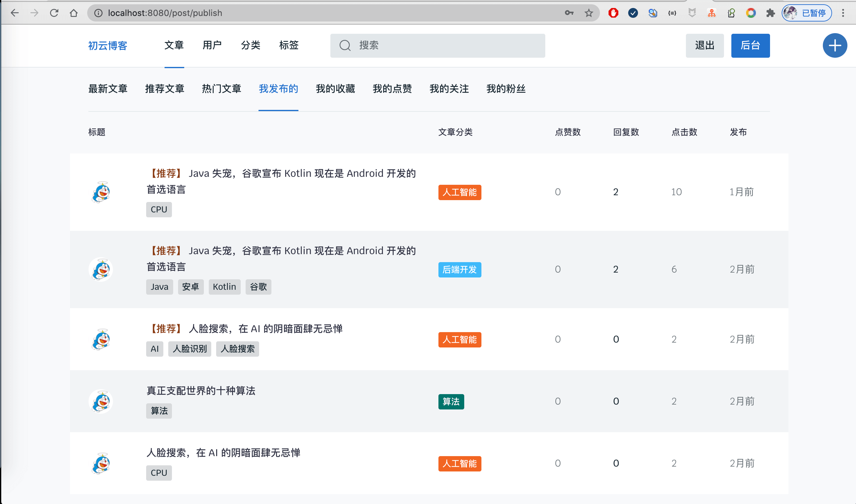856x504 pixels.
Task: Click the password key icon
Action: point(569,13)
